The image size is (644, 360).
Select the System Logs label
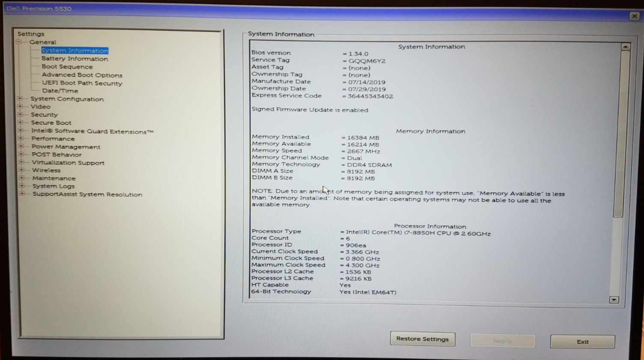(x=53, y=186)
